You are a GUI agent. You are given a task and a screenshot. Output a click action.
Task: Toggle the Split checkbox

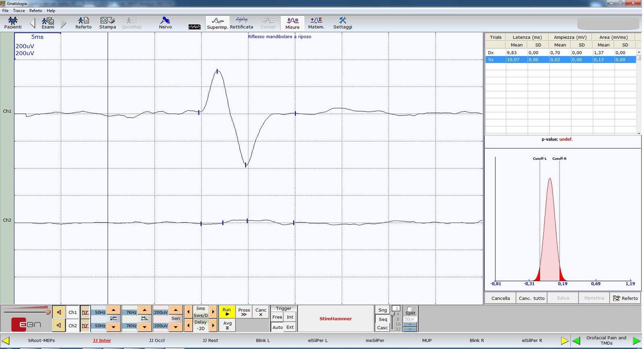click(x=409, y=309)
